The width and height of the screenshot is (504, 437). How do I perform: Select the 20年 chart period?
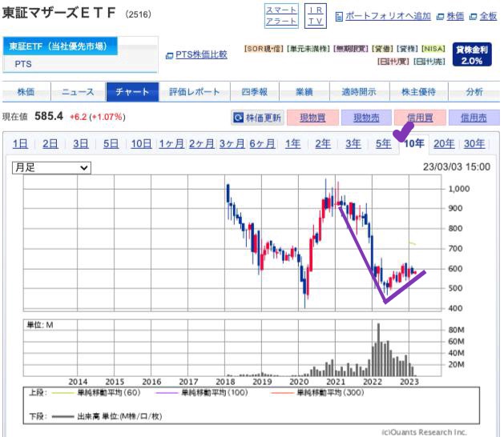click(444, 144)
